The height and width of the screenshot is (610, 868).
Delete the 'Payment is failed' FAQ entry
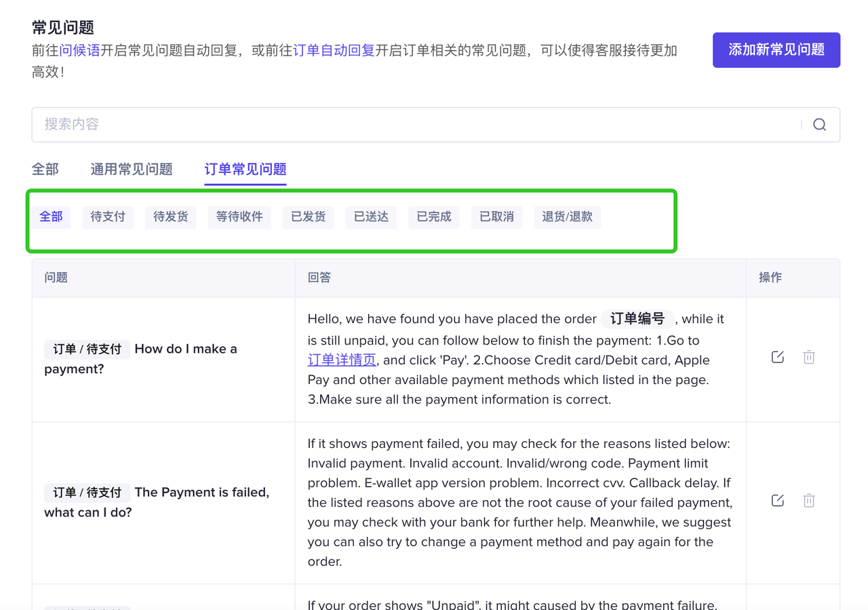[809, 500]
